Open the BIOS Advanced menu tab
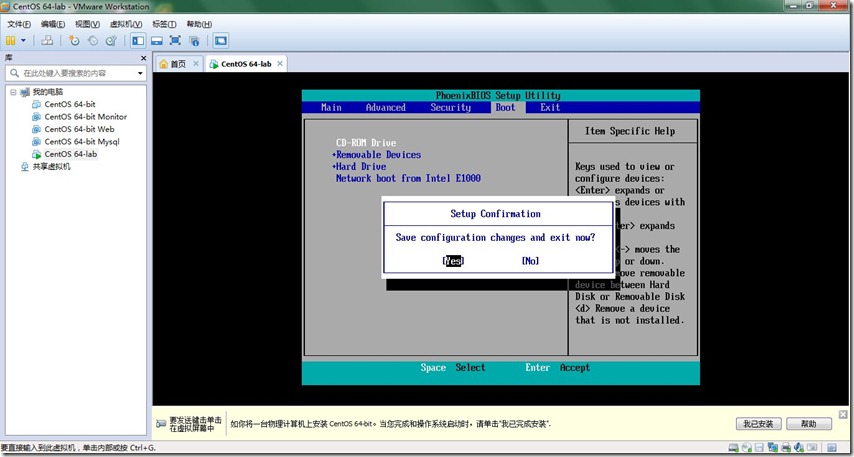Image resolution: width=854 pixels, height=457 pixels. pos(386,107)
